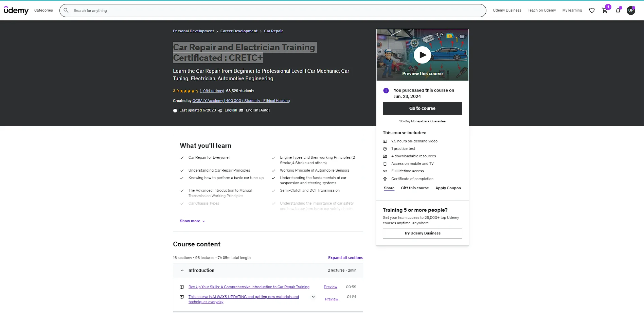Open the notifications bell icon

(x=618, y=11)
